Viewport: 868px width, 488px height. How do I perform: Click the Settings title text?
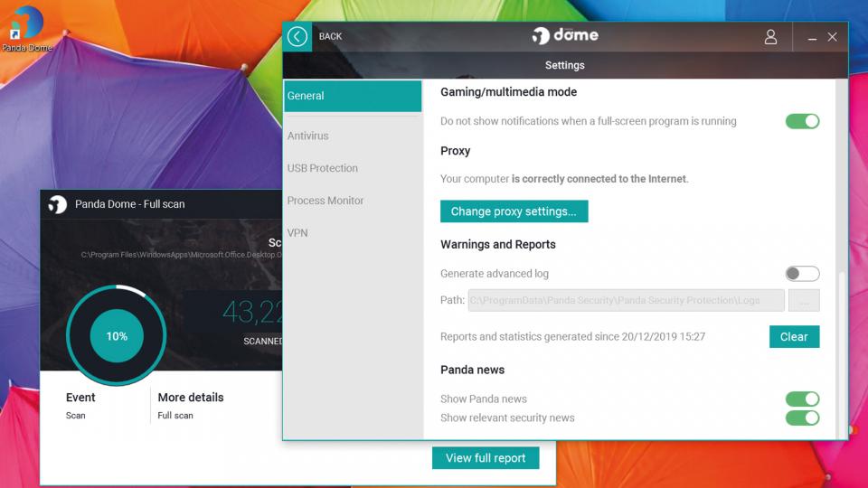click(564, 65)
